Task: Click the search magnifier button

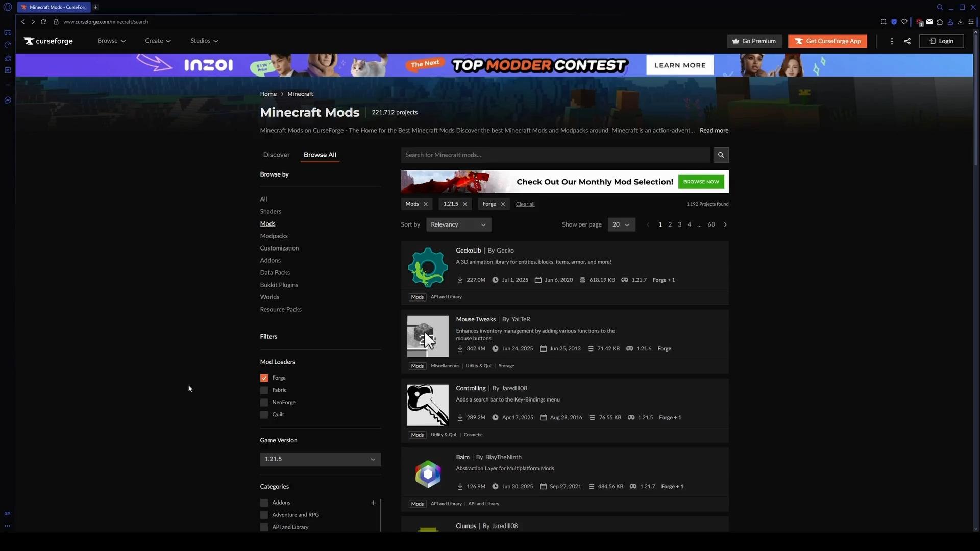Action: coord(721,155)
